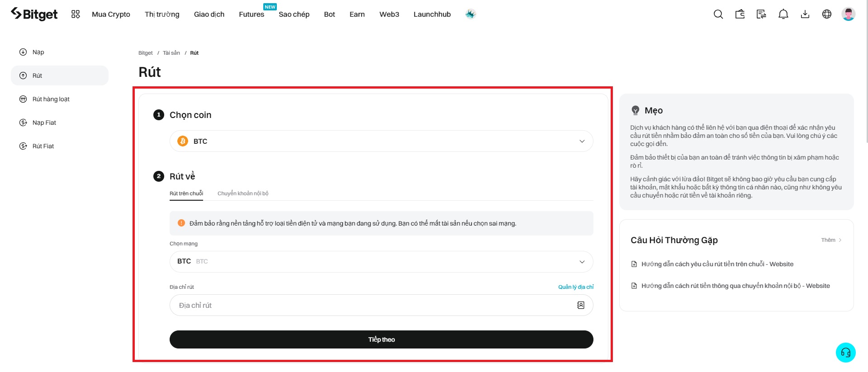Open on-chain withdrawal guide article

point(717,264)
